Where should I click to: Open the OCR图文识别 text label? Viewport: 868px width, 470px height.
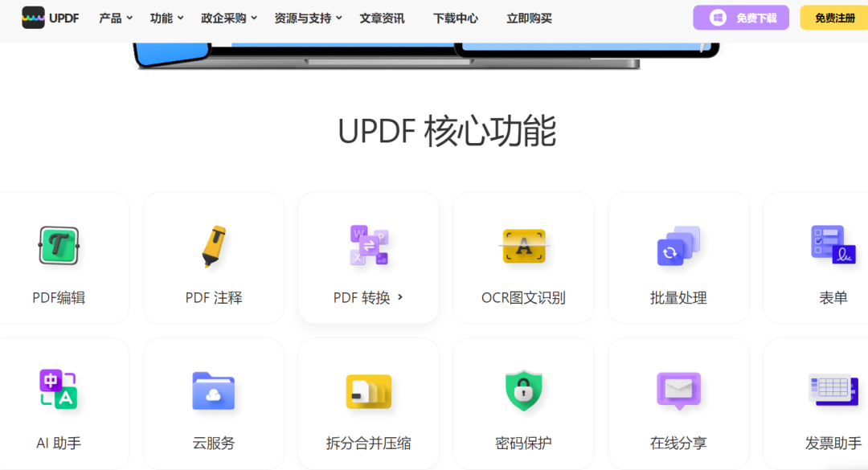point(524,298)
